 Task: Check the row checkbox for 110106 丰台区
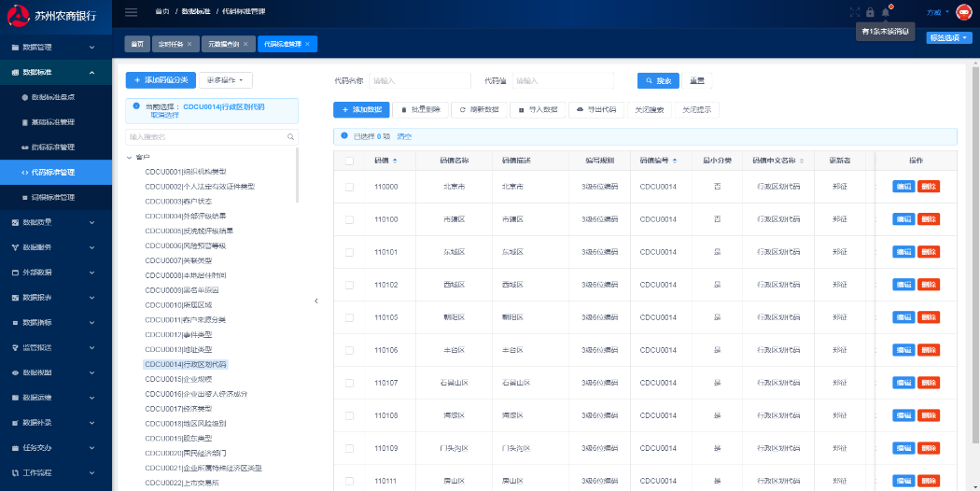point(349,350)
